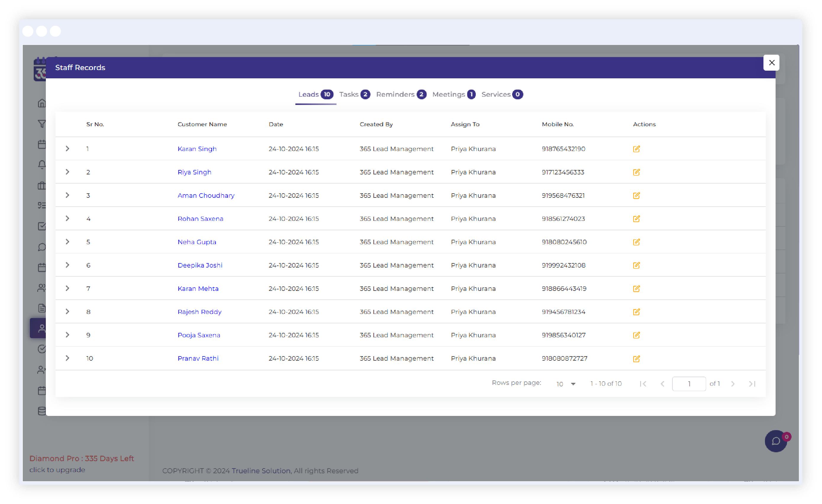The height and width of the screenshot is (504, 822).
Task: Click mobile number 918765432190
Action: click(563, 149)
